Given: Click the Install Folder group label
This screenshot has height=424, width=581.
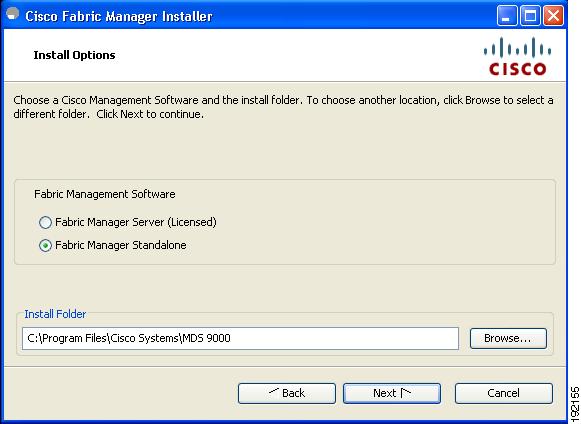Looking at the screenshot, I should point(55,314).
